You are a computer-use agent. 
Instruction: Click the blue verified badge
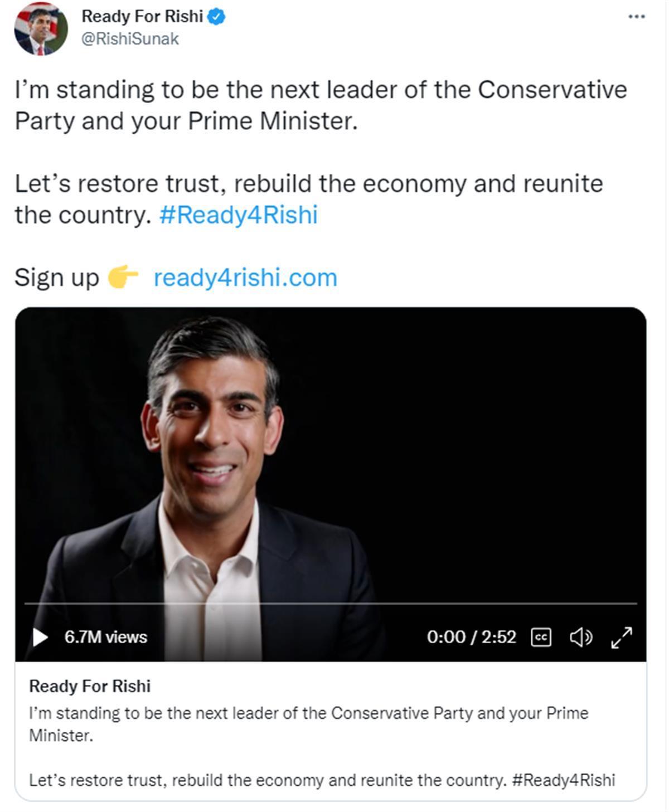pyautogui.click(x=216, y=17)
